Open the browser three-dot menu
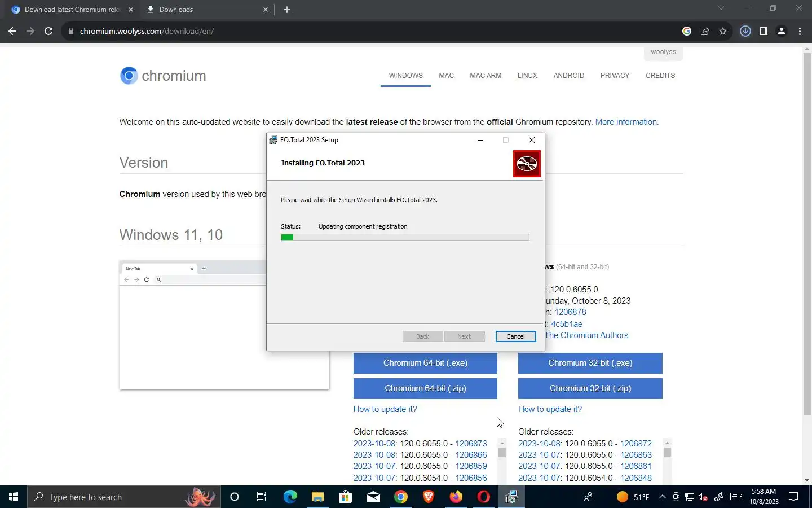The height and width of the screenshot is (508, 812). coord(800,31)
